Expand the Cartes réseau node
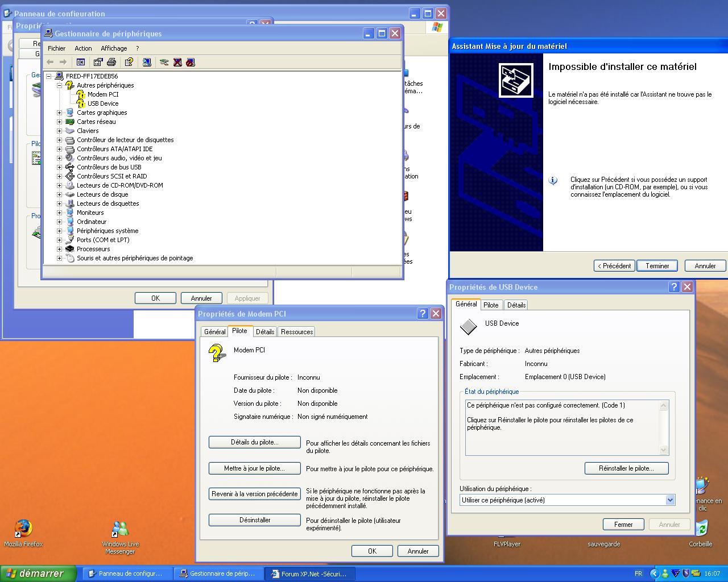The width and height of the screenshot is (728, 582). [59, 122]
